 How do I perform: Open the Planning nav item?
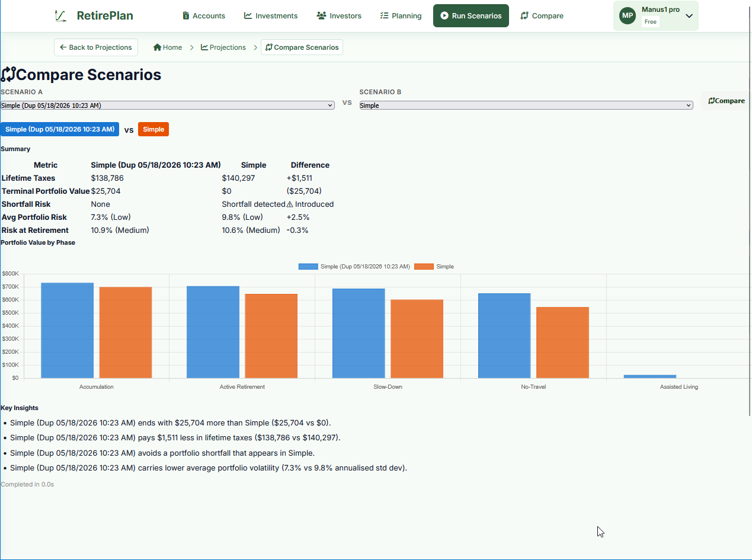(401, 16)
